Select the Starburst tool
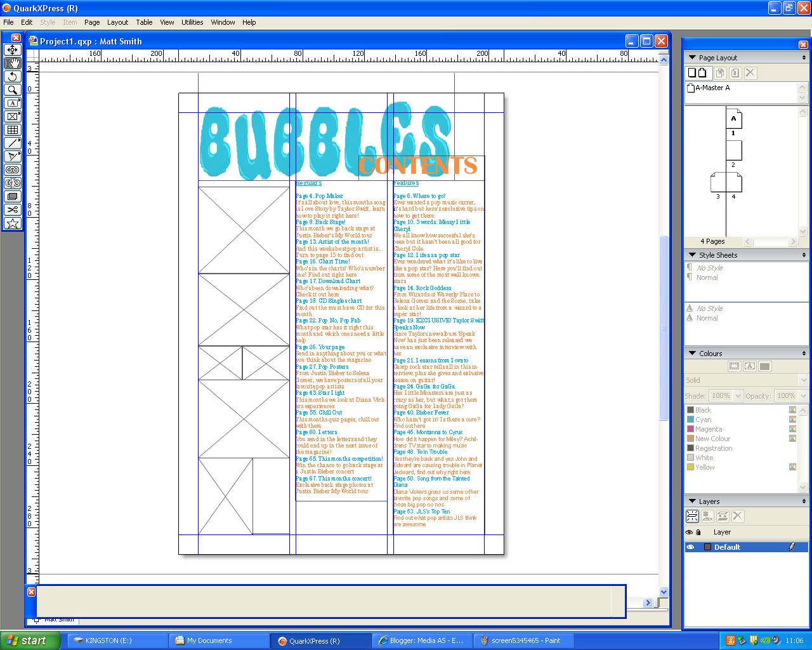Image resolution: width=812 pixels, height=650 pixels. (13, 223)
